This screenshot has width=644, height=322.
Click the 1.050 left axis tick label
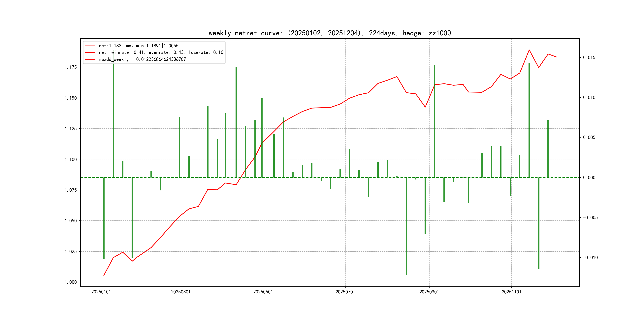pyautogui.click(x=71, y=221)
